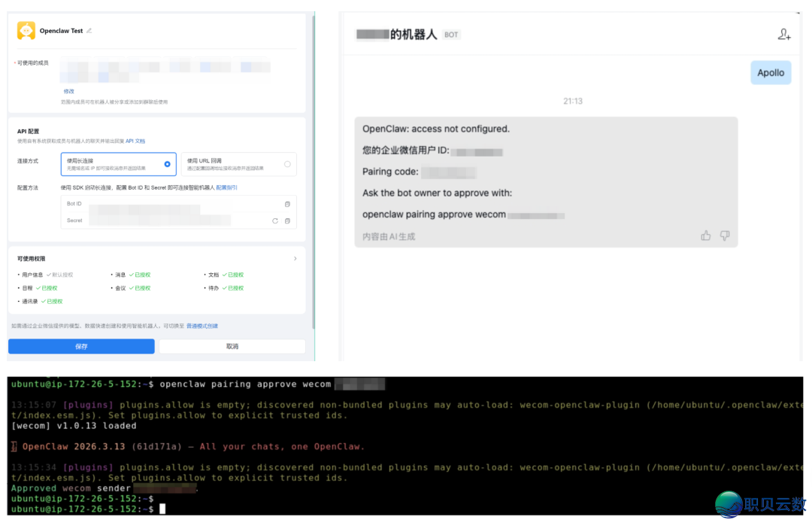Switch to 普通模式创建
This screenshot has width=812, height=523.
pyautogui.click(x=202, y=326)
